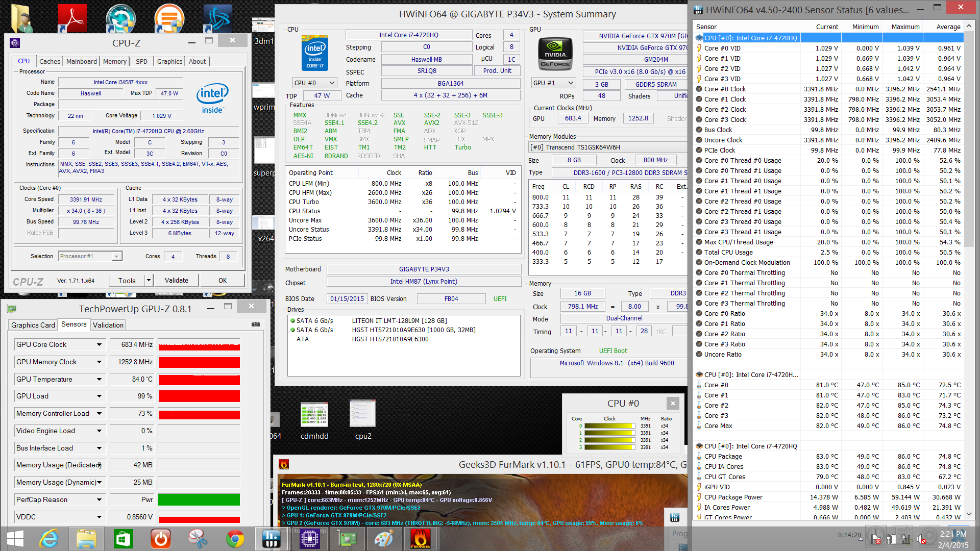Switch to HWiNFO64 taskbar button
The width and height of the screenshot is (980, 551).
pos(272,539)
